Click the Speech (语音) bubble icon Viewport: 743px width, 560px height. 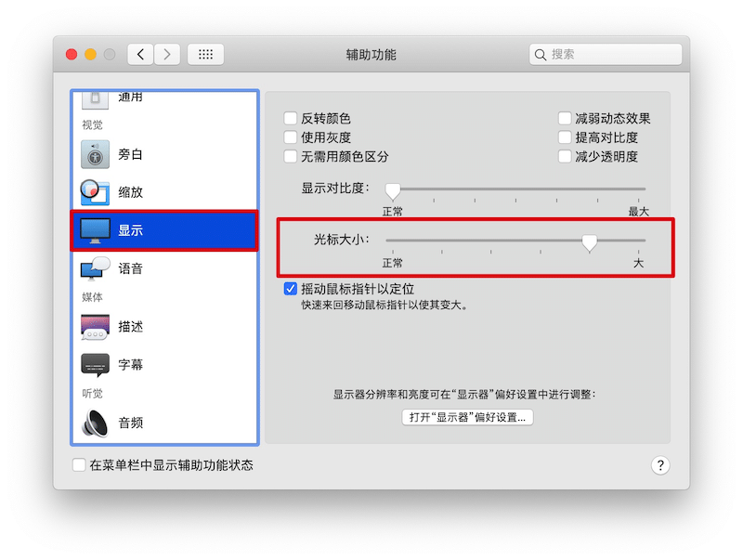95,268
